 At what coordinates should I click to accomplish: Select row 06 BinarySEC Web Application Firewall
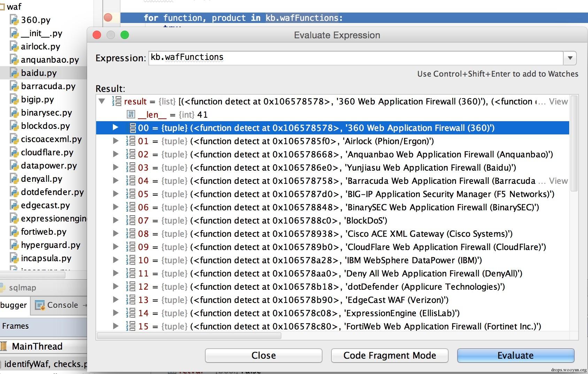pyautogui.click(x=332, y=207)
